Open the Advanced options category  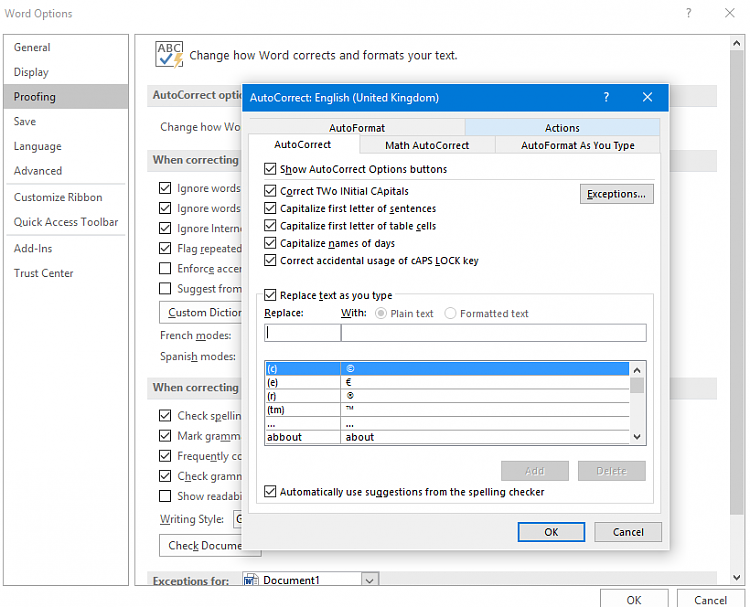66,170
